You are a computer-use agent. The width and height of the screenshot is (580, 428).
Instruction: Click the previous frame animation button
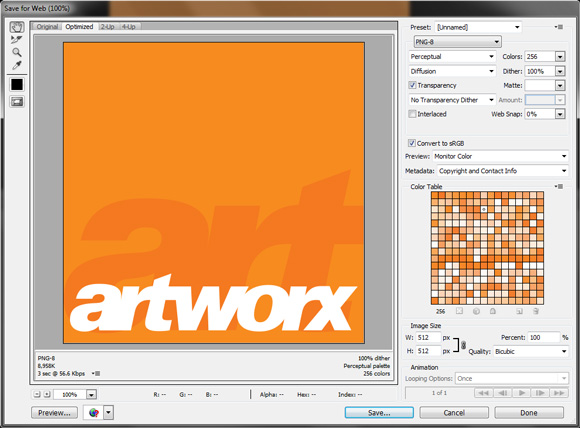pyautogui.click(x=502, y=393)
